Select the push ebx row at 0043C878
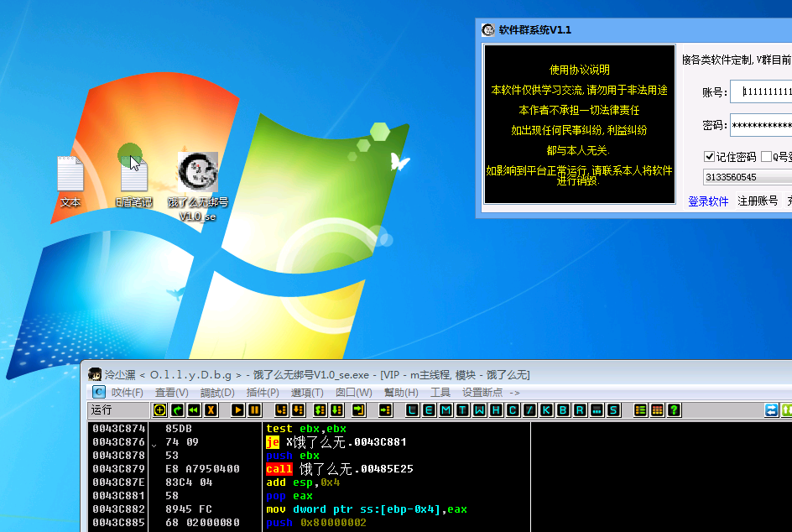Viewport: 792px width, 532px height. point(309,456)
